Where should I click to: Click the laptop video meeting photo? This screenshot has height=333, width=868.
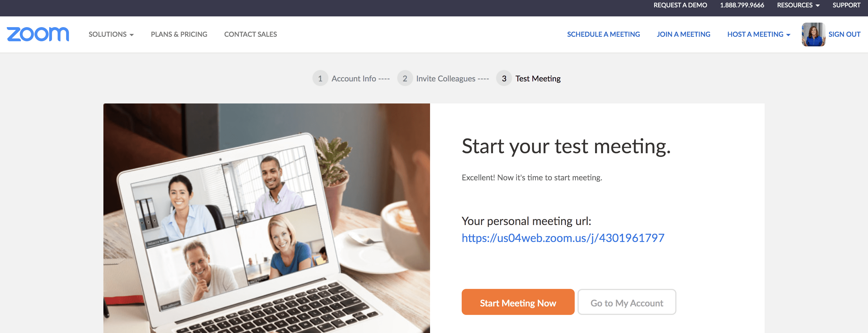pos(266,218)
